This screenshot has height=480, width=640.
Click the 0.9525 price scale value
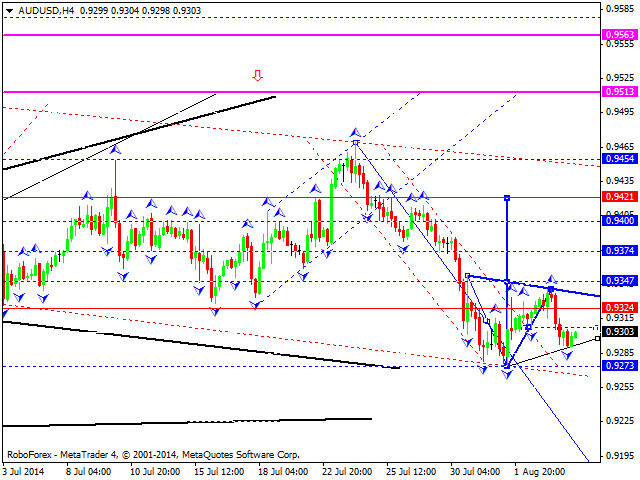pyautogui.click(x=620, y=77)
